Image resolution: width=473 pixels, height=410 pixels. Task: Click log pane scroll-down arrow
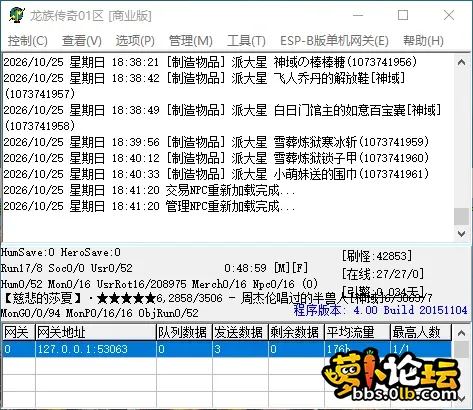pos(462,234)
